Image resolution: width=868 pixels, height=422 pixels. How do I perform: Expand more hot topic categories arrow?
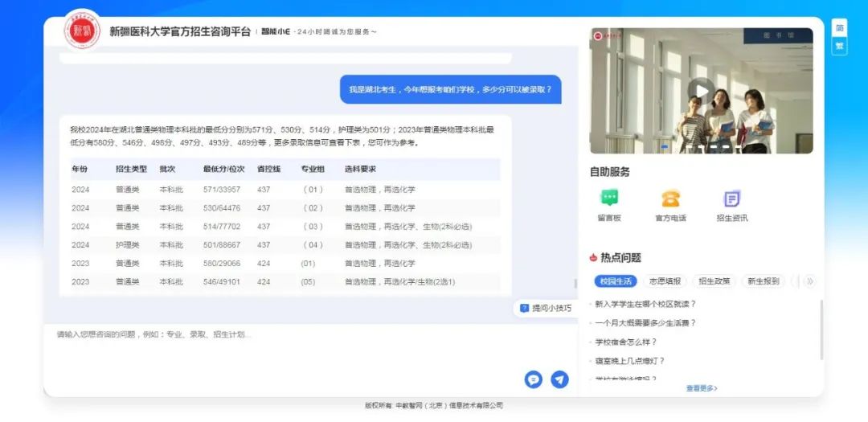tap(809, 281)
